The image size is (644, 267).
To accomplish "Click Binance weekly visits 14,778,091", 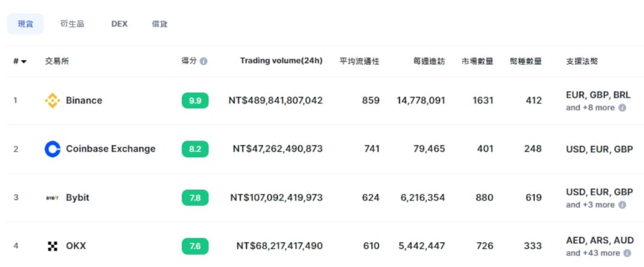I will [x=421, y=100].
